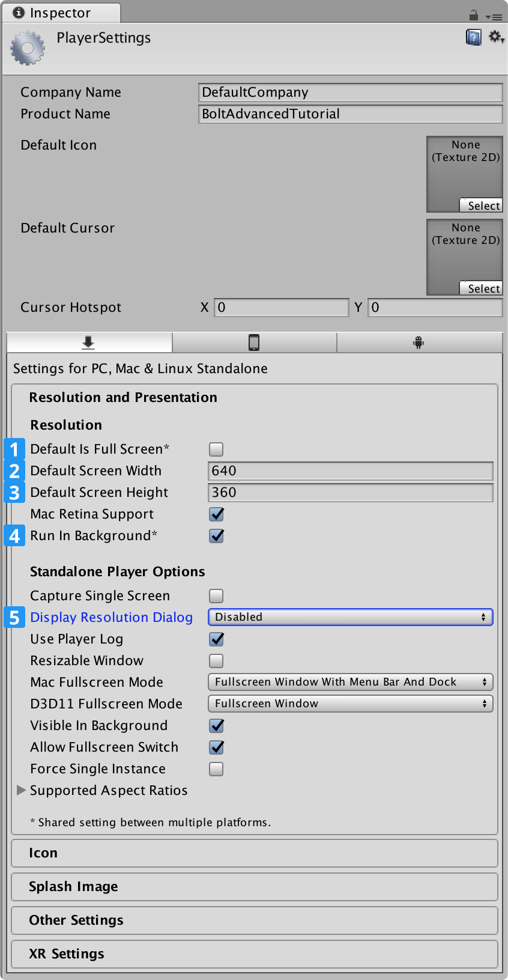The height and width of the screenshot is (980, 508).
Task: Expand the XR Settings section
Action: point(255,954)
